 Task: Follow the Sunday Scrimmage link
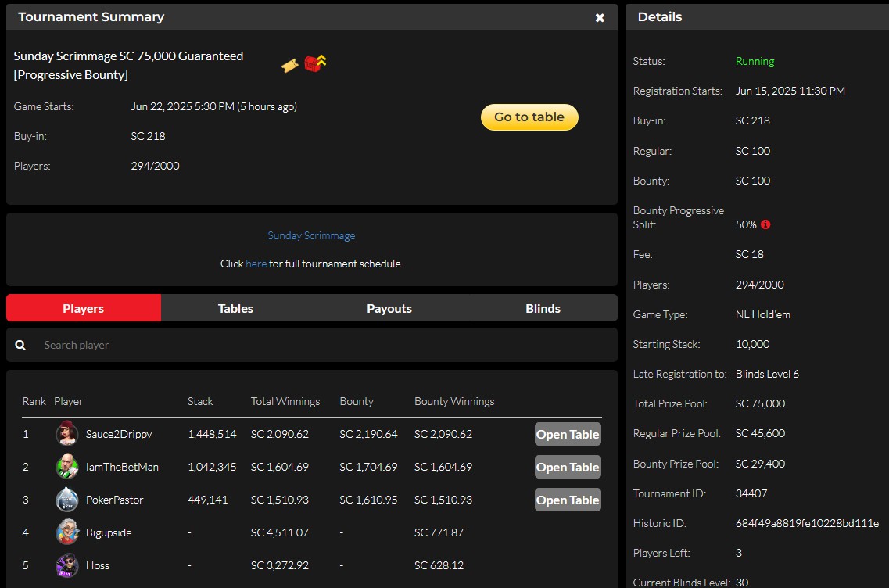coord(311,235)
